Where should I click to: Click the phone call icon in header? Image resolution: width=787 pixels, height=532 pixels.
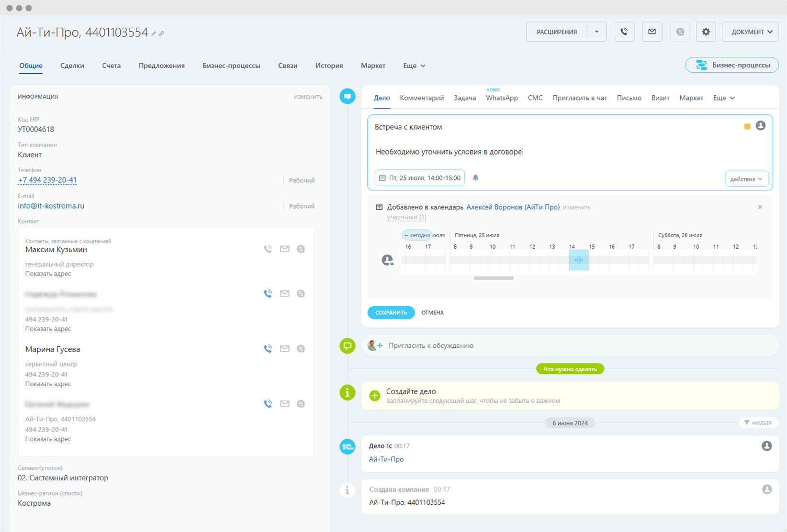coord(624,32)
